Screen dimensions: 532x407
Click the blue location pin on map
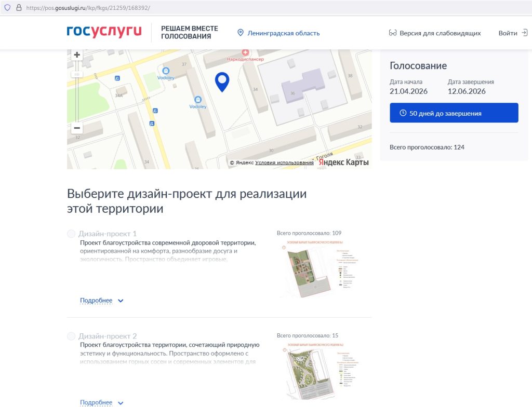(222, 82)
